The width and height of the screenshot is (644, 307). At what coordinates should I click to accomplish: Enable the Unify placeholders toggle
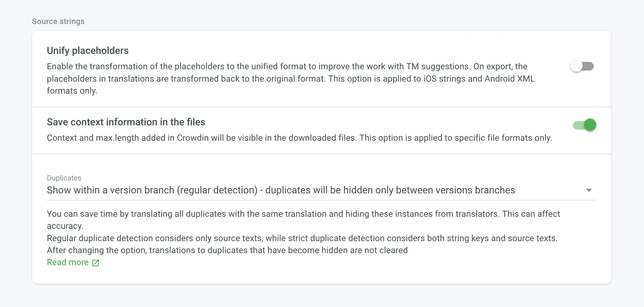point(582,66)
